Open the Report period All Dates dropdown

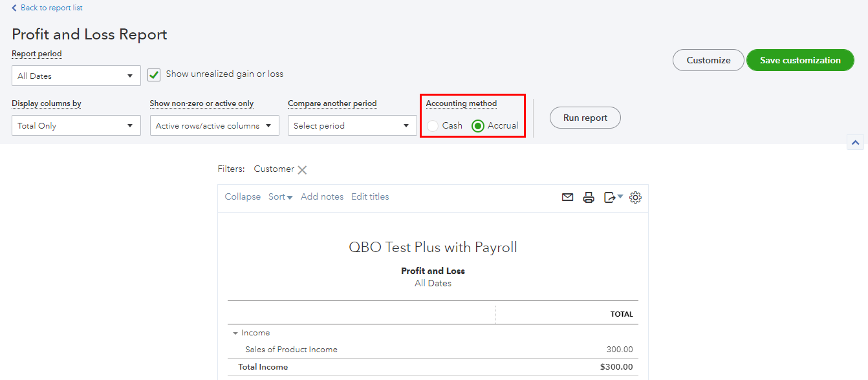[76, 76]
